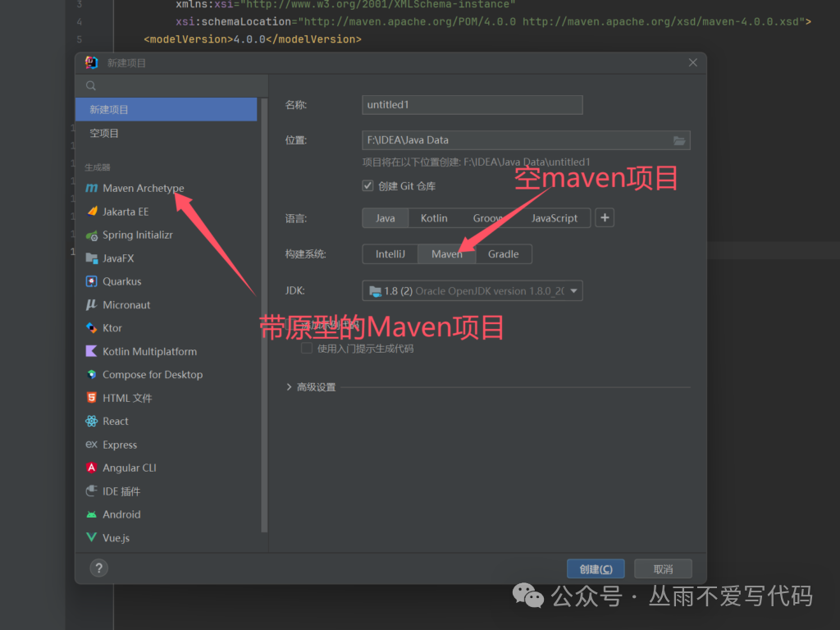Click the 名称 input field
Viewport: 840px width, 630px height.
pos(472,104)
